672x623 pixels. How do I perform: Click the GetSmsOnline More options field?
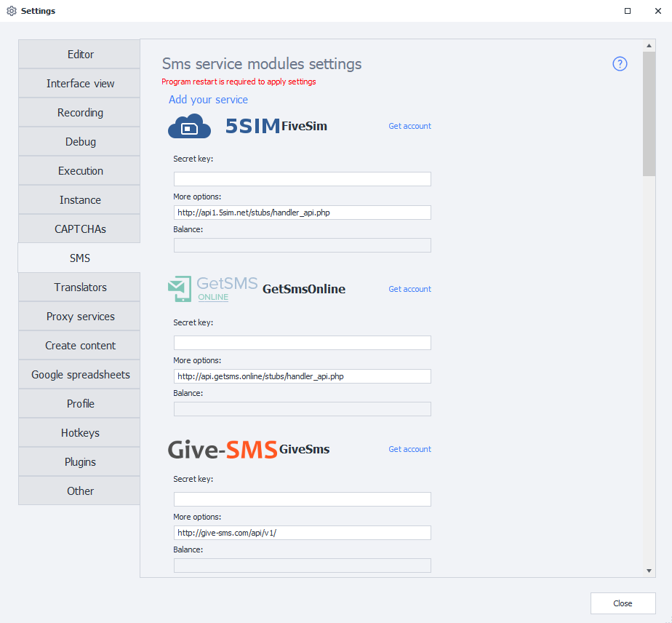(x=302, y=376)
